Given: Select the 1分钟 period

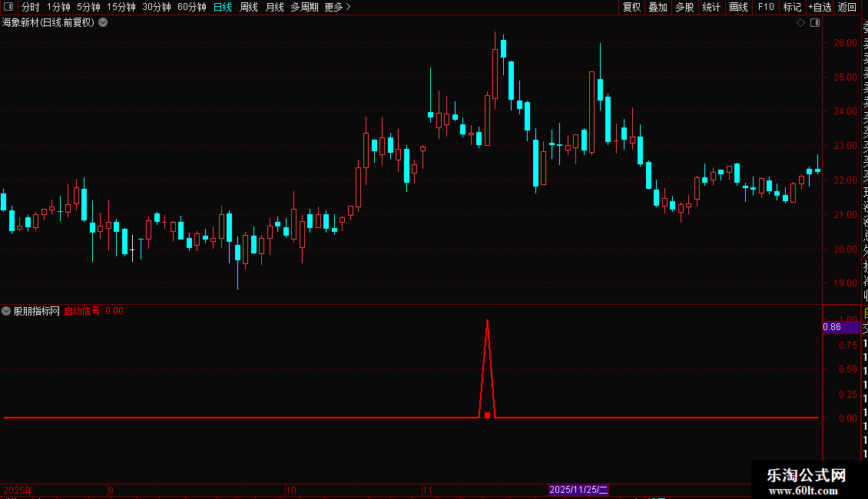Looking at the screenshot, I should click(x=58, y=7).
